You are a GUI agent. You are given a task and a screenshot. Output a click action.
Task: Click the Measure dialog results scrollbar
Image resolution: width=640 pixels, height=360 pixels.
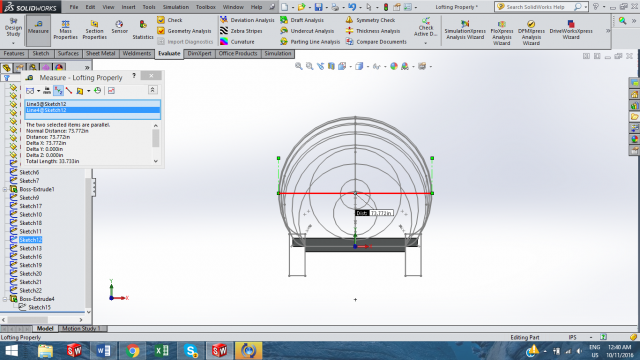pyautogui.click(x=156, y=143)
